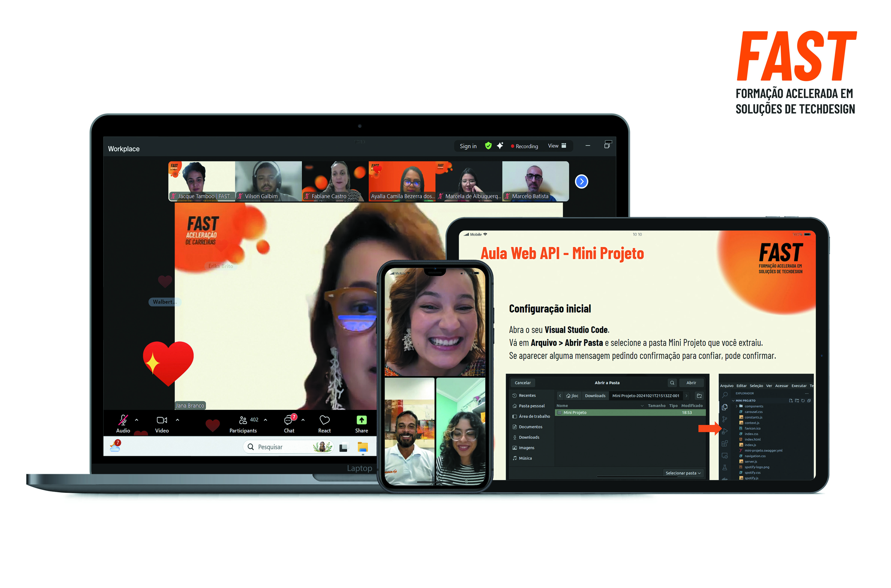This screenshot has height=588, width=891.
Task: Expand the Participants options caret
Action: [x=265, y=420]
